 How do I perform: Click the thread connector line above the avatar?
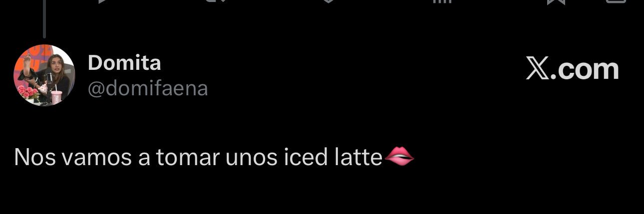coord(44,19)
